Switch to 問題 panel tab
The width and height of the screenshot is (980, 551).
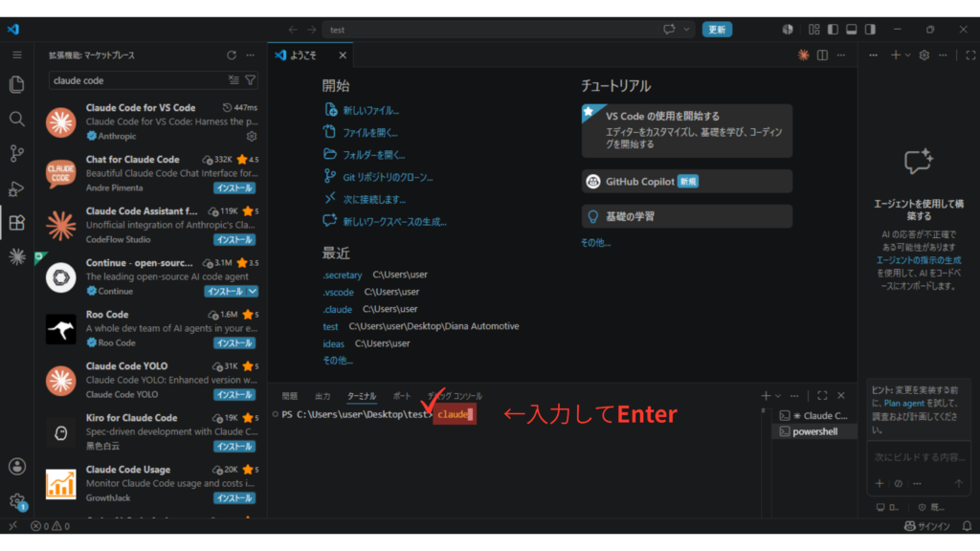(x=289, y=396)
